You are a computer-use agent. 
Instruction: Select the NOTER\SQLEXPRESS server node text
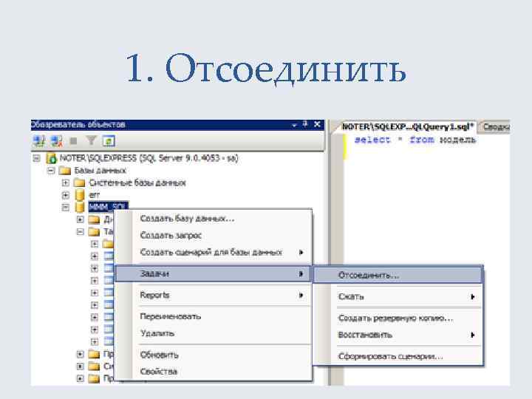pyautogui.click(x=149, y=158)
